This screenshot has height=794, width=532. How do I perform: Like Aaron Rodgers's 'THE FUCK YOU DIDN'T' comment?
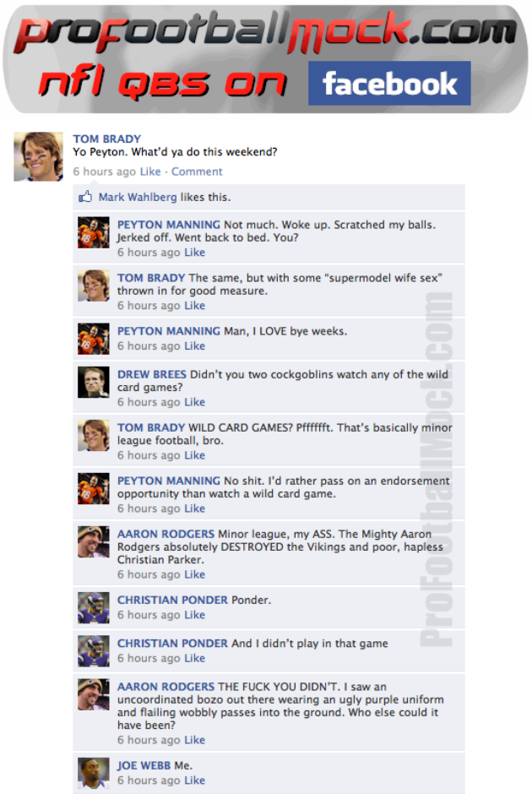pyautogui.click(x=194, y=740)
